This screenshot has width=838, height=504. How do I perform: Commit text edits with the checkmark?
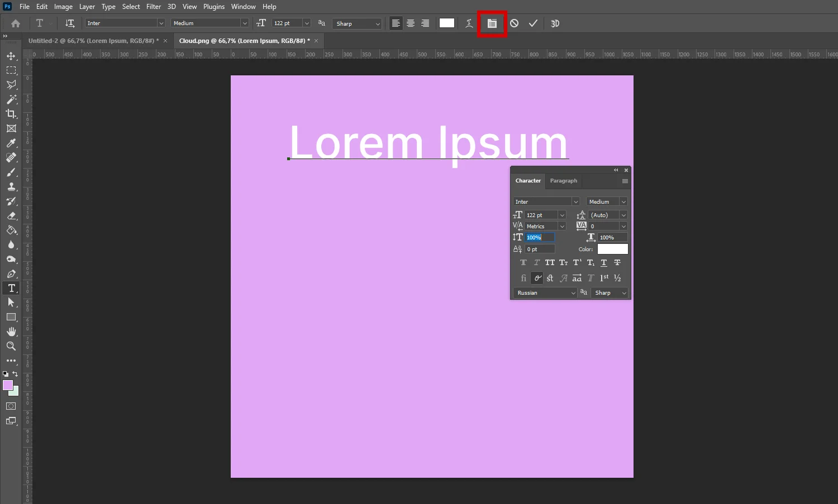point(533,23)
